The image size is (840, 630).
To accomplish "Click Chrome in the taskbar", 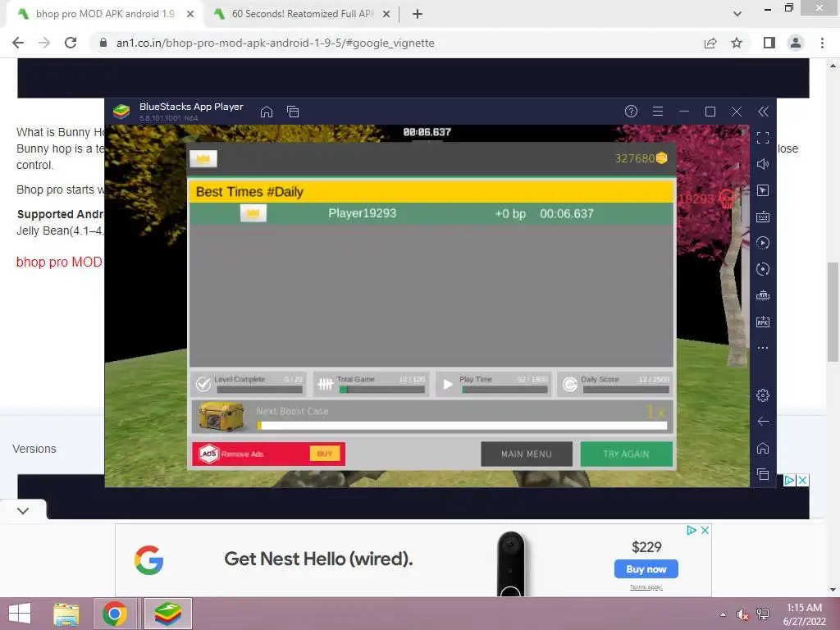I will click(x=115, y=614).
